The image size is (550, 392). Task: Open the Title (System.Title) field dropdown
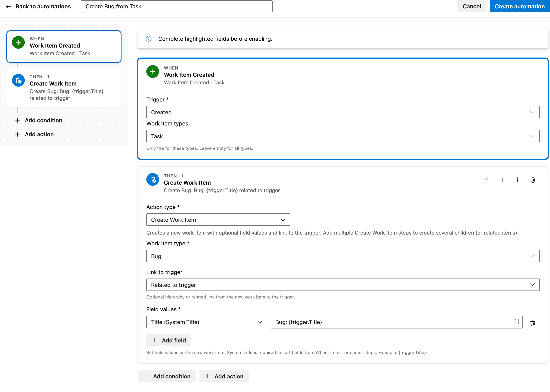coord(207,322)
